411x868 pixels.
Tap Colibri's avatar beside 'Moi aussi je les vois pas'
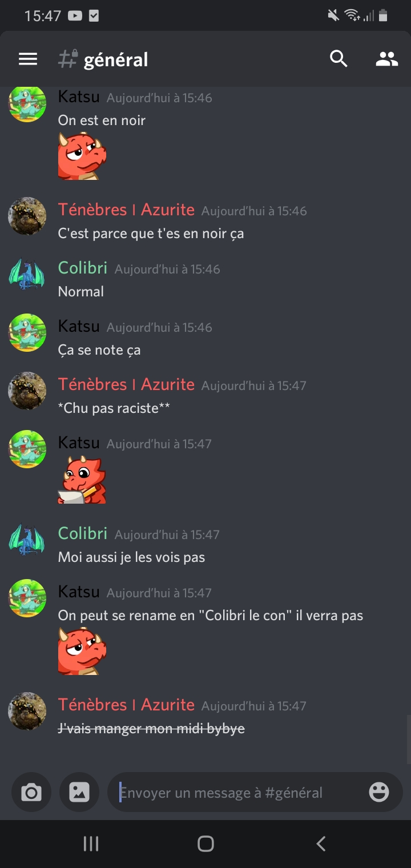click(27, 540)
